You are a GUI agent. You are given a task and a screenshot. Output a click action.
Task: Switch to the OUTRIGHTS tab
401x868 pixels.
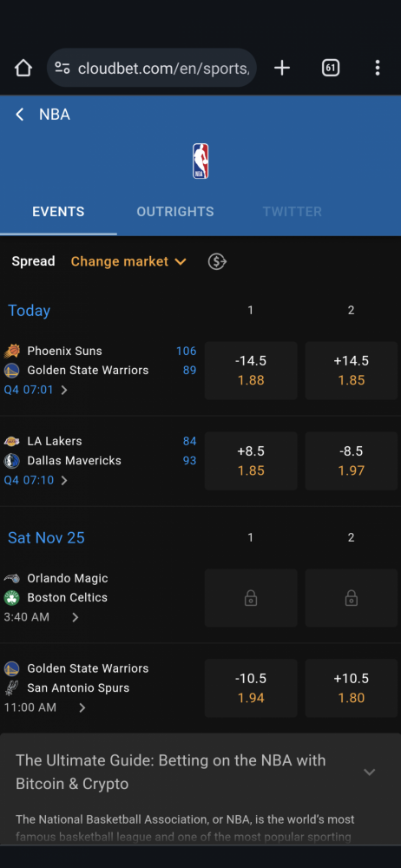coord(175,212)
